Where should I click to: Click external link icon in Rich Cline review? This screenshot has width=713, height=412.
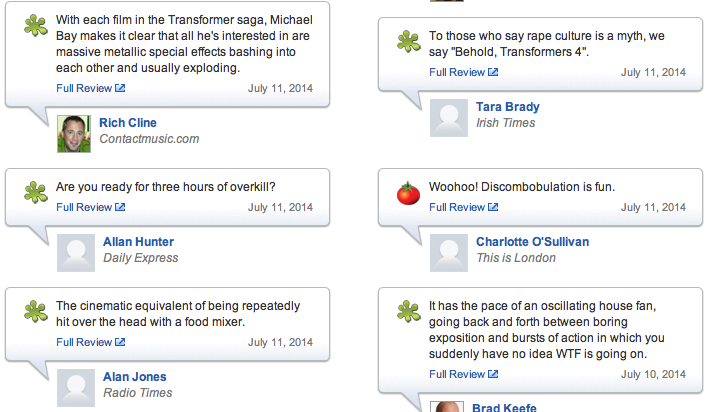[120, 88]
